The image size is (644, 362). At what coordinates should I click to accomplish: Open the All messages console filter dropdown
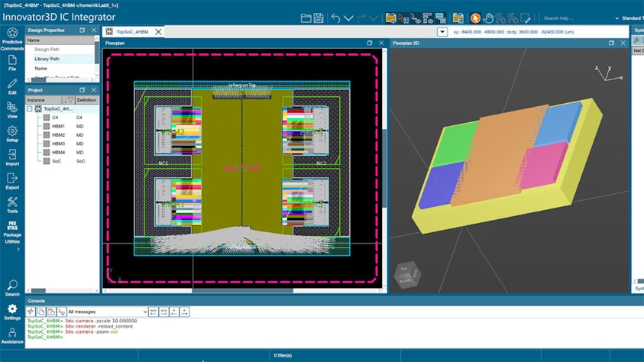click(107, 312)
